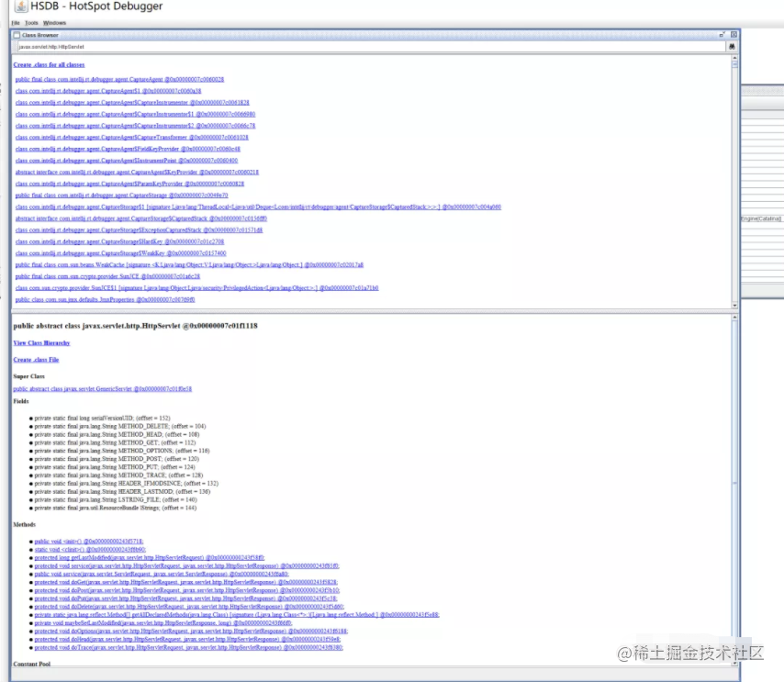Open CaptureAgent$ParamKeyProvider class link
This screenshot has width=784, height=682.
coord(129,184)
